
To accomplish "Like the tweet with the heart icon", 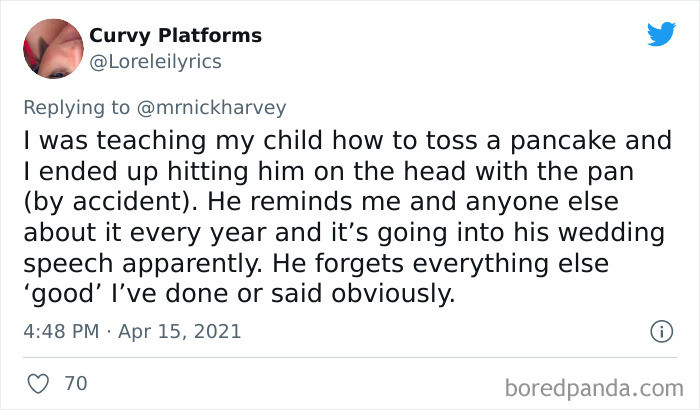I will click(x=38, y=384).
